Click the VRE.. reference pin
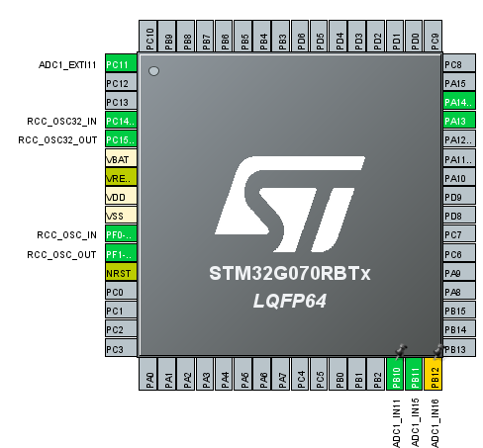The width and height of the screenshot is (483, 448). click(x=121, y=178)
